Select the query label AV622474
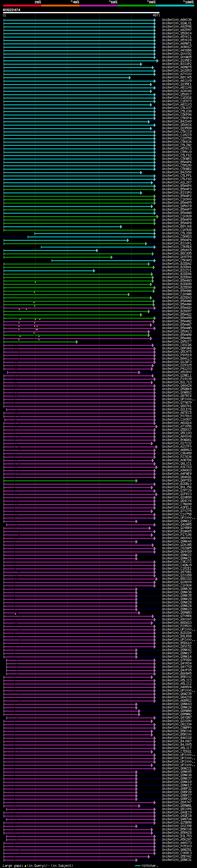 11,10
